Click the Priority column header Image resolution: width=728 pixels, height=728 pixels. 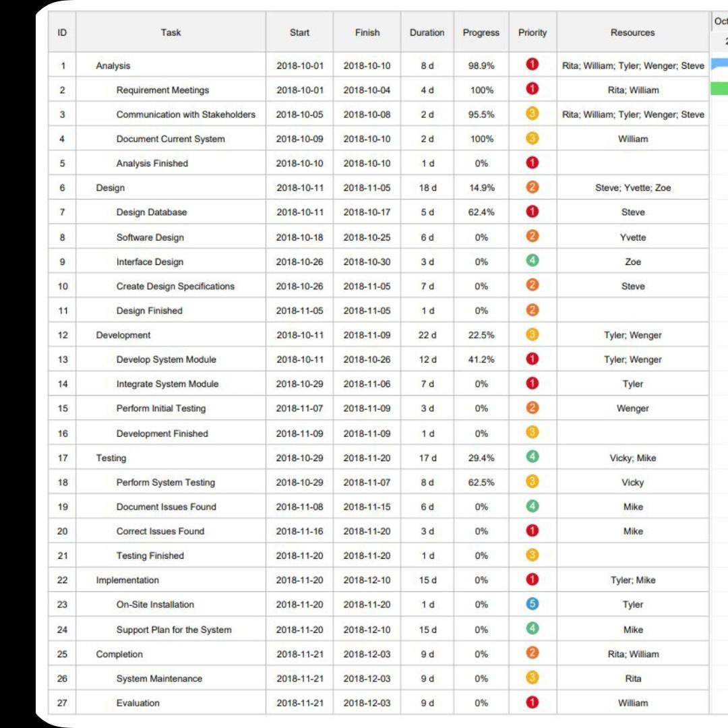point(531,32)
